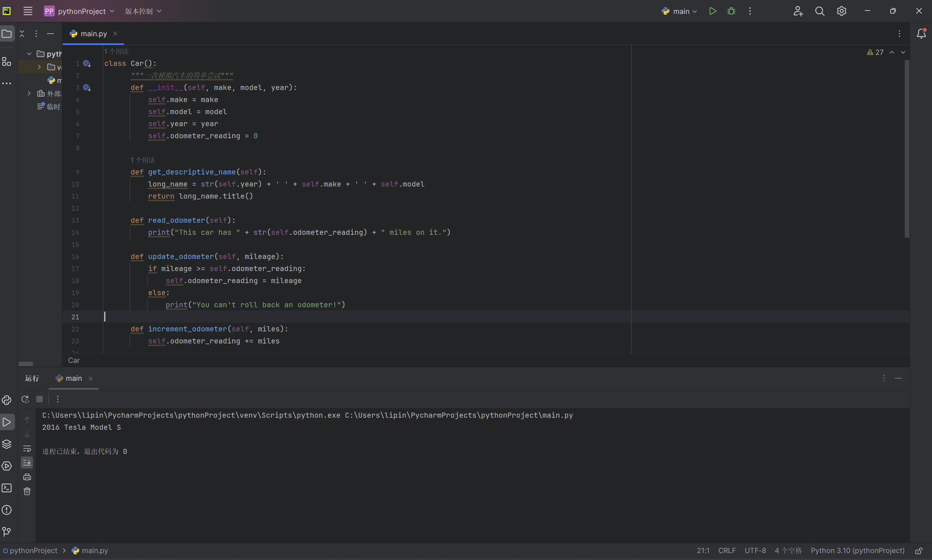Close the main run tab
The image size is (932, 560).
point(91,379)
